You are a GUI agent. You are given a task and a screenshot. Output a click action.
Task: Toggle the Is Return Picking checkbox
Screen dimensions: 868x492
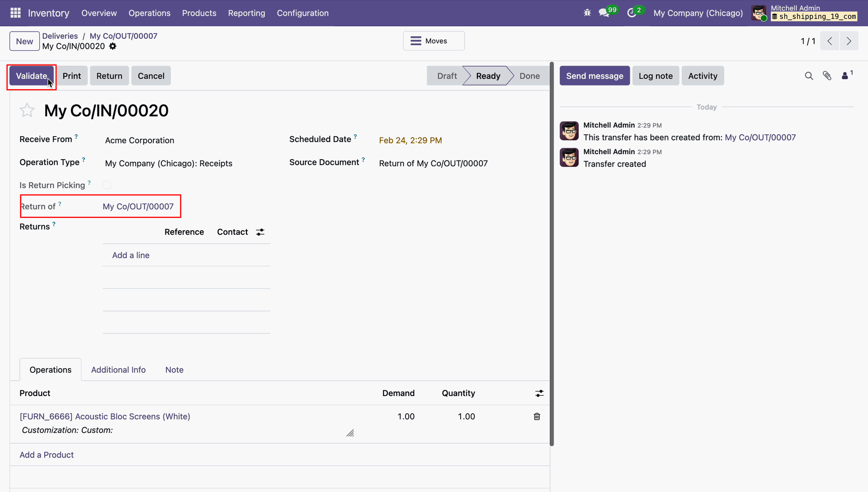coord(107,185)
